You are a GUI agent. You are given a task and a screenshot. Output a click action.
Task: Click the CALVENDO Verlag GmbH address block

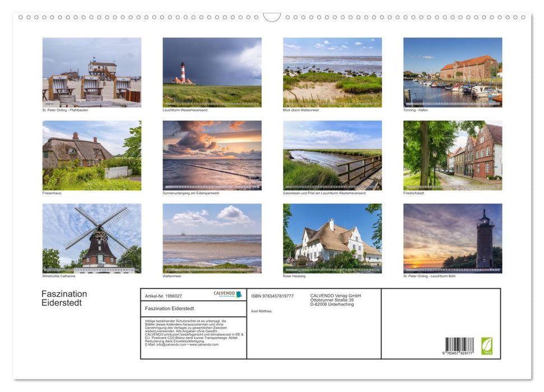click(x=336, y=299)
